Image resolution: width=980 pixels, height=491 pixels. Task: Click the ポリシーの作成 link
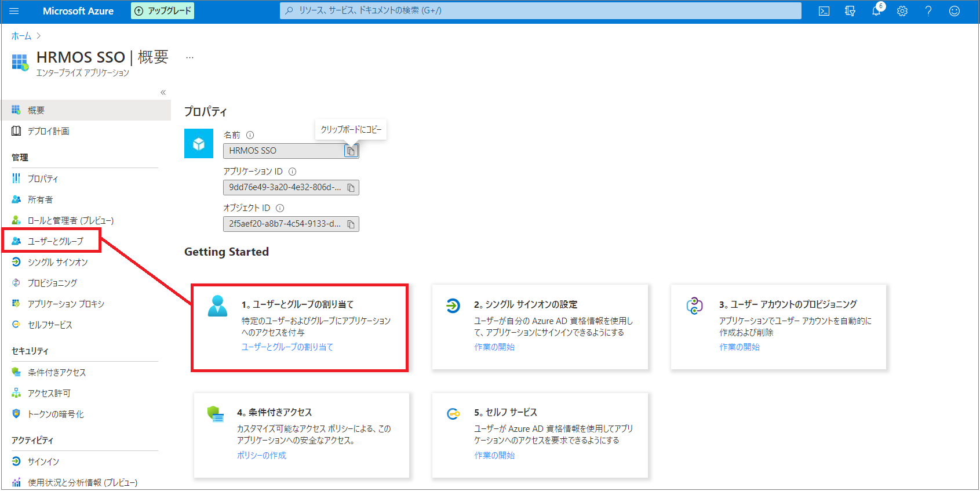(261, 455)
